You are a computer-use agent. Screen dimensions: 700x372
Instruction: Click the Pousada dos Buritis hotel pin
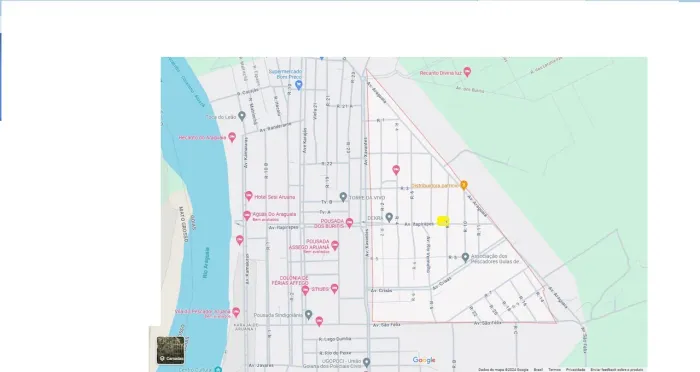[350, 222]
